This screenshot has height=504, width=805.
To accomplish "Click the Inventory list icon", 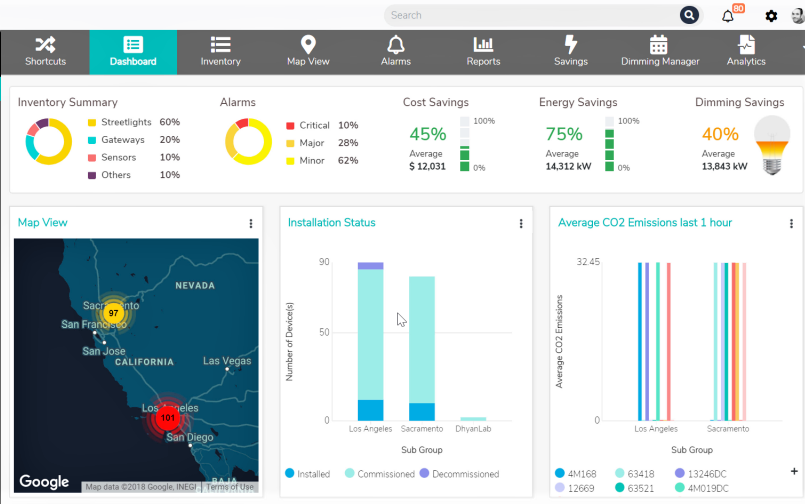I will coord(220,44).
